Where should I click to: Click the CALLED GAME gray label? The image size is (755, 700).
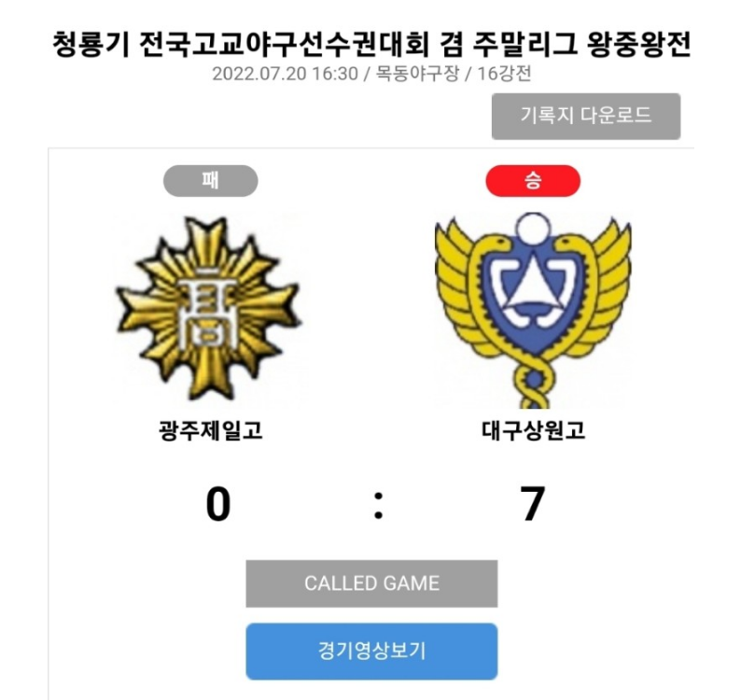[x=371, y=583]
